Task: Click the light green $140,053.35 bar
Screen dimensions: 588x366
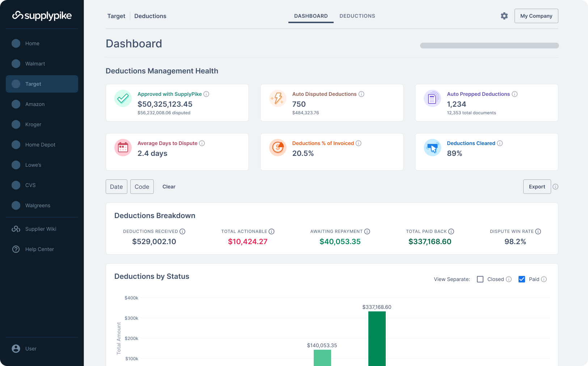Action: coord(322,358)
